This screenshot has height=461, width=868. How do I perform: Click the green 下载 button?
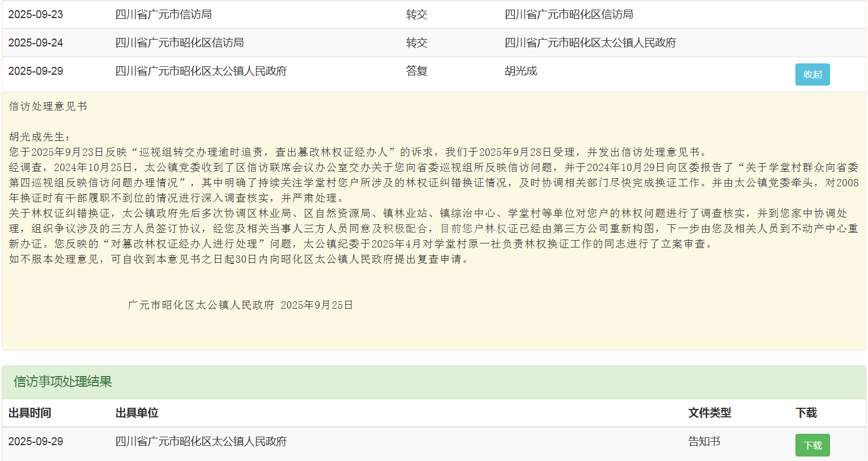812,445
